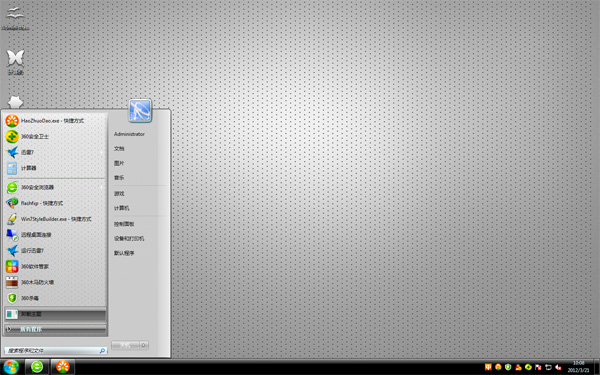Click the 关机 shut down button
The height and width of the screenshot is (375, 600).
[x=125, y=345]
